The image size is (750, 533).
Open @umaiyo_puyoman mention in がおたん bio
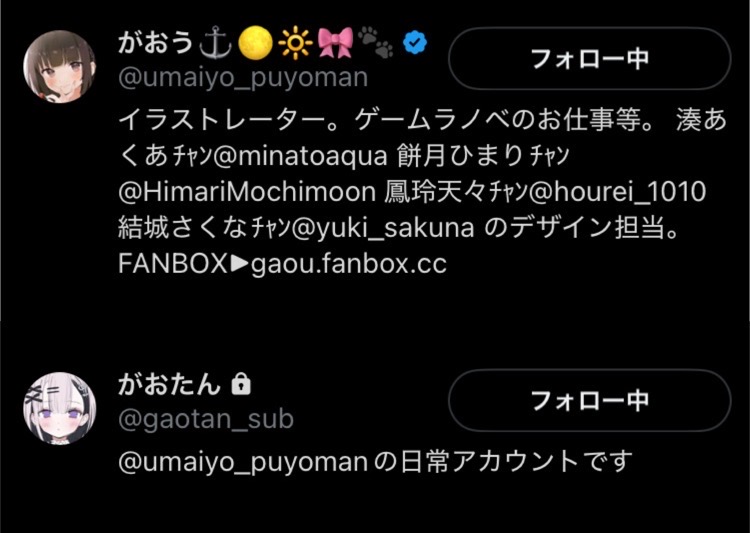[x=243, y=462]
